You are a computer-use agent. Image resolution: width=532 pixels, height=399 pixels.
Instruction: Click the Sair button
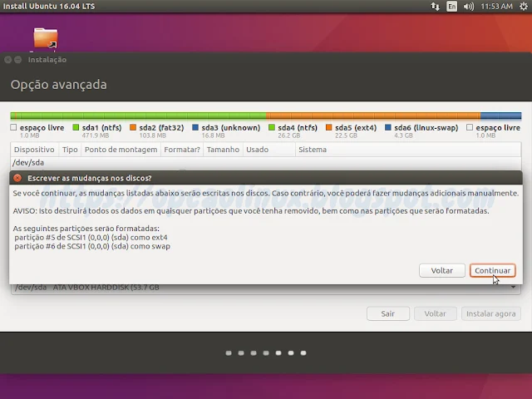point(388,313)
